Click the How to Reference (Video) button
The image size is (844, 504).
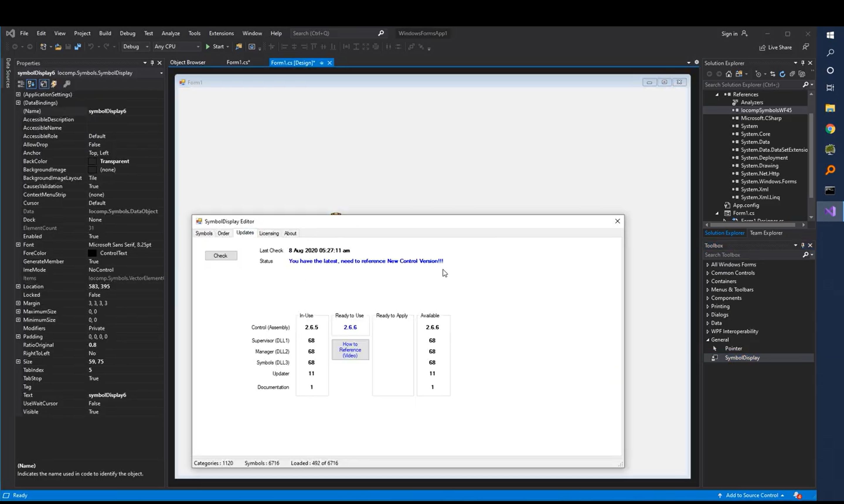pos(350,350)
